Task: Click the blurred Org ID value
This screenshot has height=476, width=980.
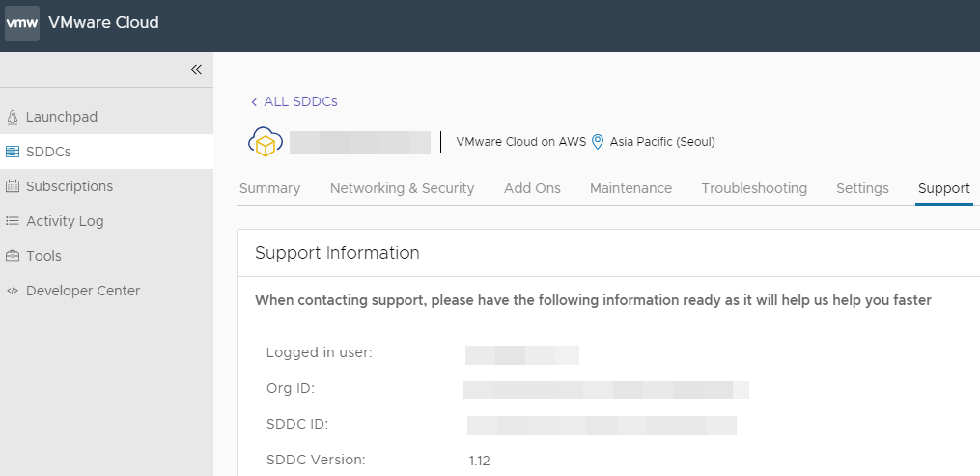Action: click(606, 390)
